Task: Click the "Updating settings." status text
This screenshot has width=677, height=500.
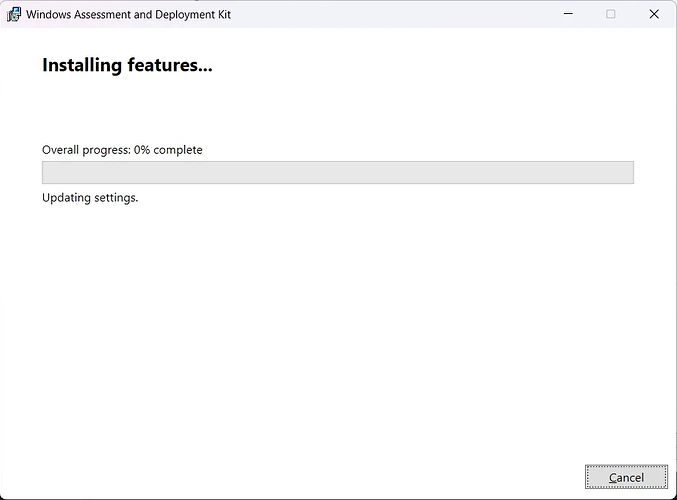Action: (x=90, y=197)
